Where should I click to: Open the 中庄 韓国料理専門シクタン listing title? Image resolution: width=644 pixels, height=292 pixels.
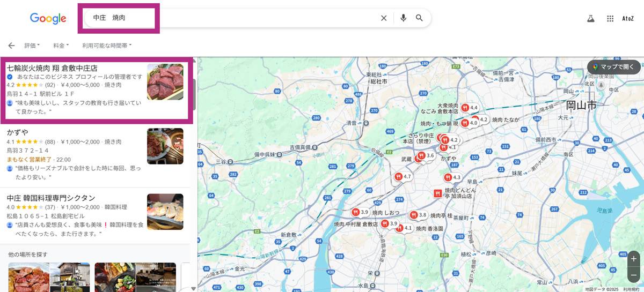pos(51,198)
